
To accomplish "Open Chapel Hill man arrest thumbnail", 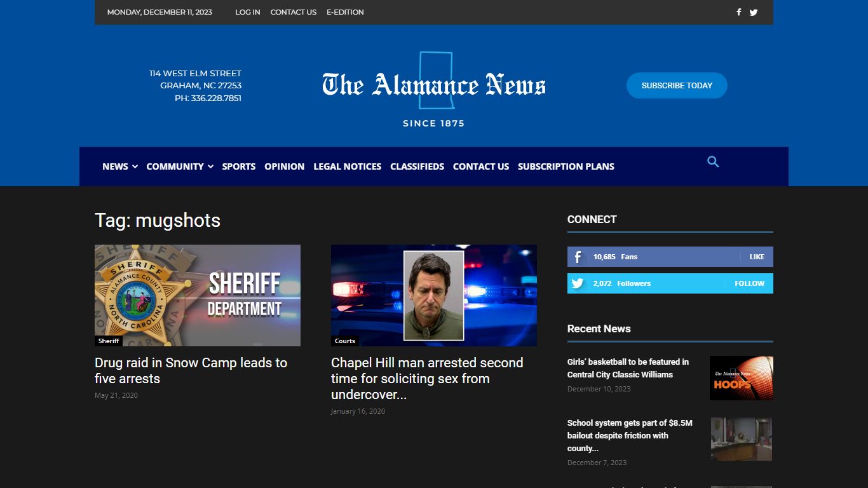I will coord(434,295).
